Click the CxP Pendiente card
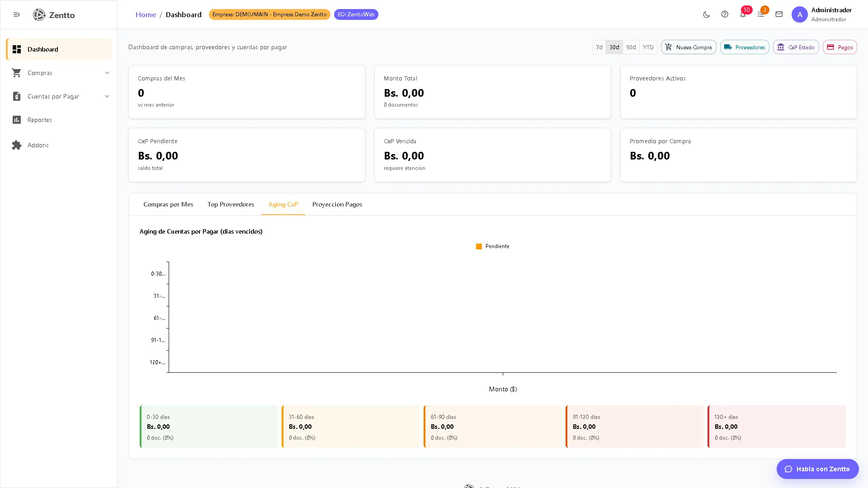 click(x=247, y=155)
